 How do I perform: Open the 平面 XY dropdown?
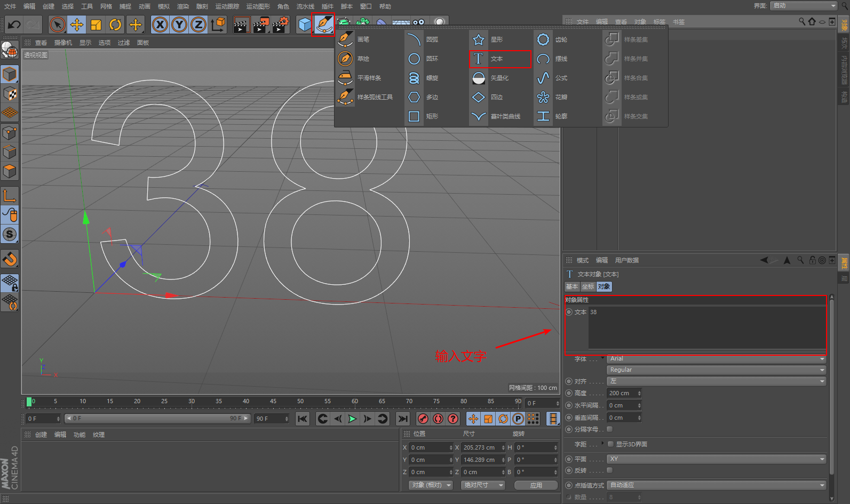coord(717,459)
